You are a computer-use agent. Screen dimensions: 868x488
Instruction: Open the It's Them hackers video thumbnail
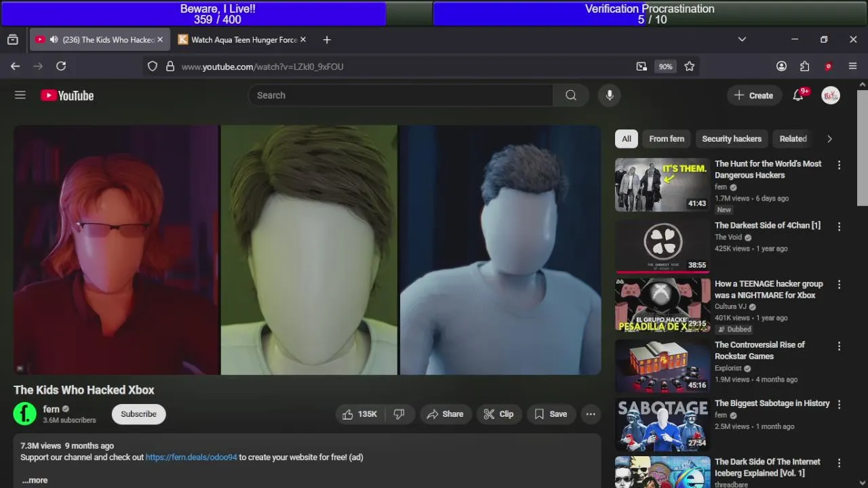coord(663,185)
